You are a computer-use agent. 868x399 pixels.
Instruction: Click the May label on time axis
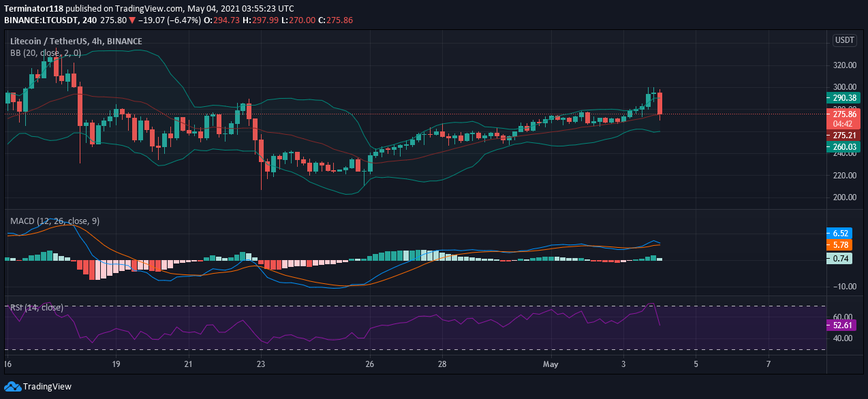tap(551, 364)
